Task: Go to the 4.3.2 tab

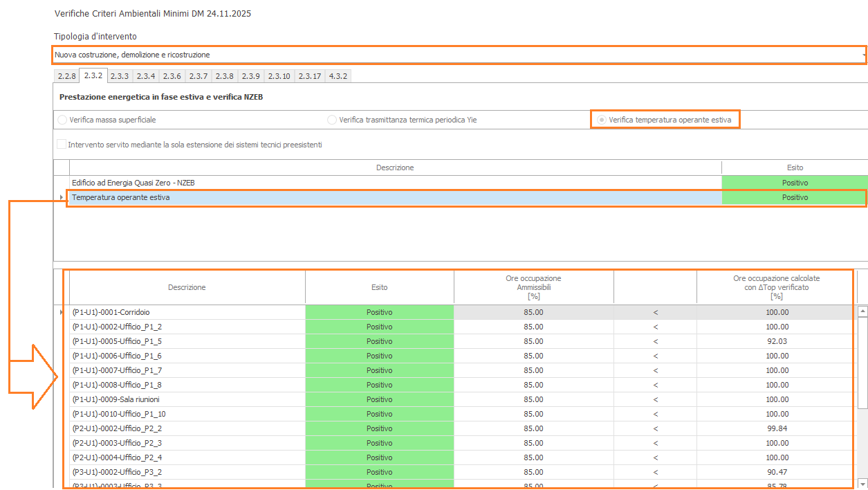Action: 338,76
